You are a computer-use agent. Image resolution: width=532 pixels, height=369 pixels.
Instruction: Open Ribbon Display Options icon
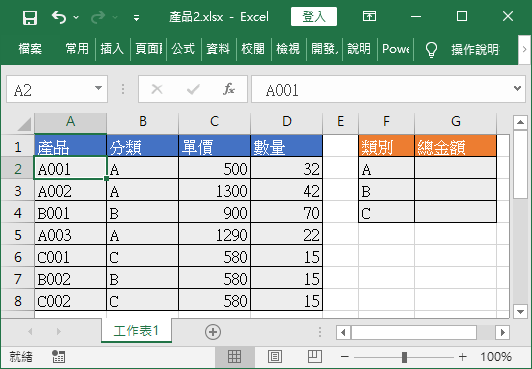point(369,16)
